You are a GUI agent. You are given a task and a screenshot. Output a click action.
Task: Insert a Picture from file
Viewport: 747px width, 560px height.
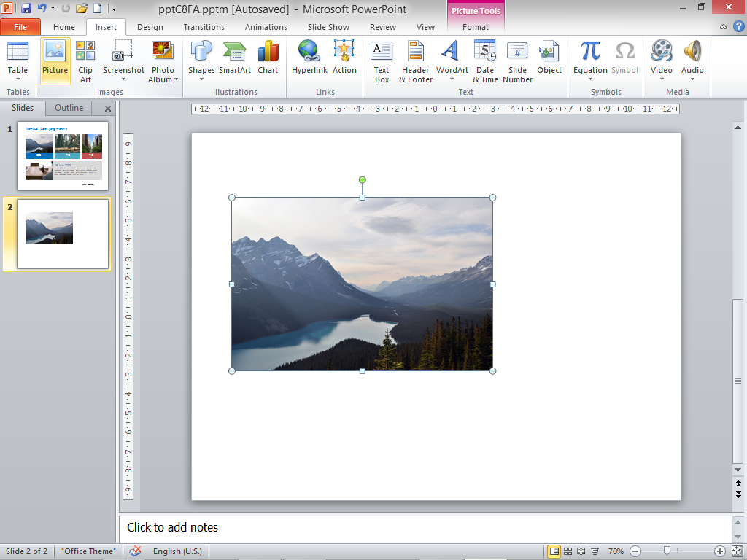(55, 58)
